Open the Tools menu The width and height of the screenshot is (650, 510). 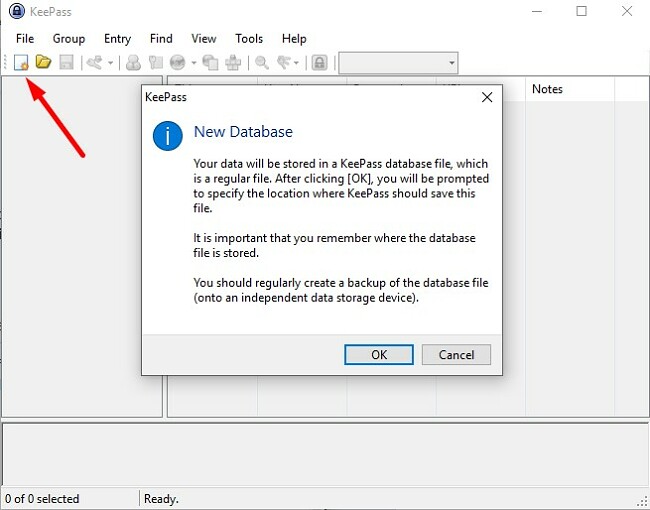pos(249,39)
